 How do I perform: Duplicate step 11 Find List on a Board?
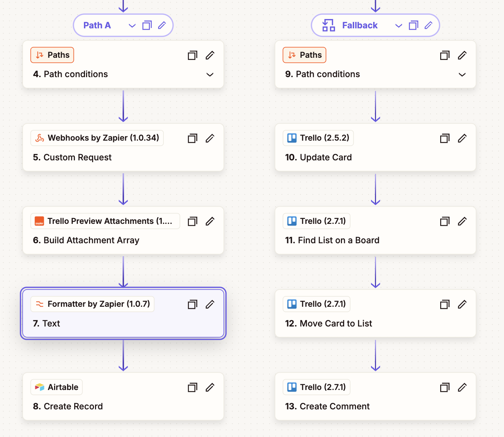(445, 221)
